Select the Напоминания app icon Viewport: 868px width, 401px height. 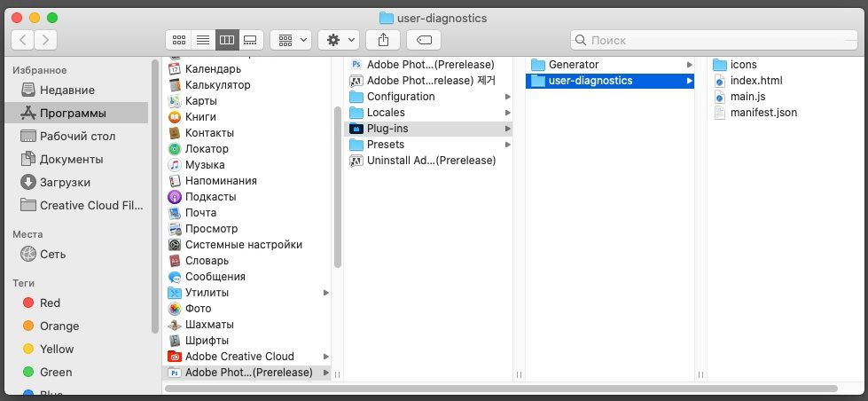[175, 181]
